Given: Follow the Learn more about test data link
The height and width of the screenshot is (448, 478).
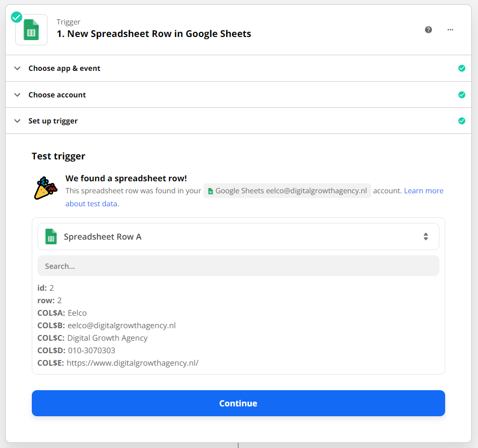Looking at the screenshot, I should coord(423,191).
